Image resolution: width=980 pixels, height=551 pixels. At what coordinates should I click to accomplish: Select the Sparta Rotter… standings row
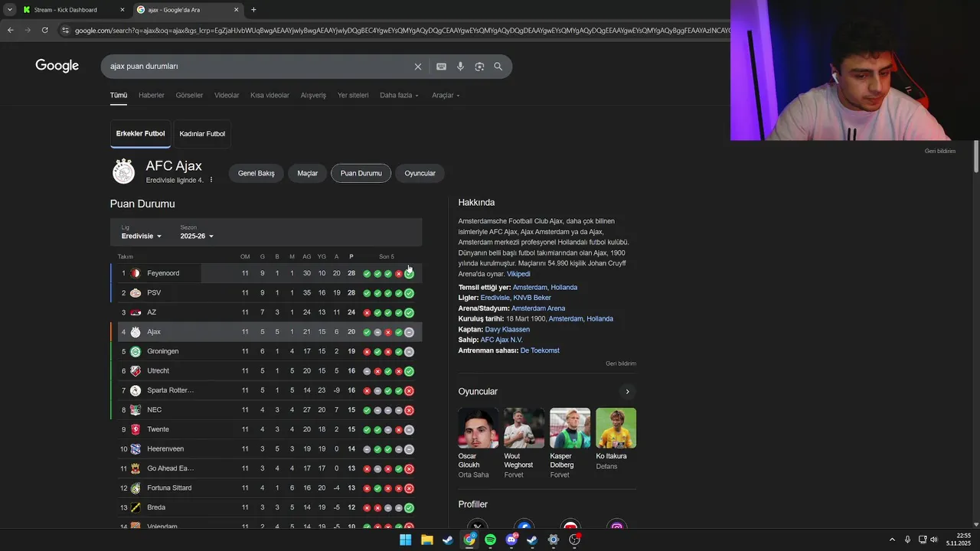[266, 390]
